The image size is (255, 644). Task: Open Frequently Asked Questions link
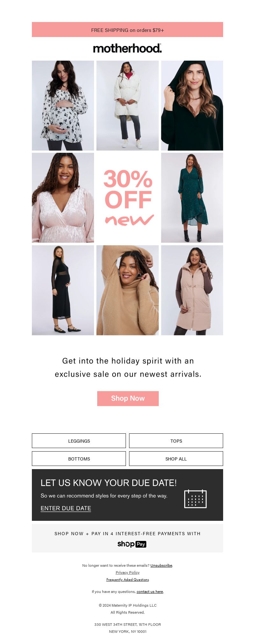[x=127, y=580]
